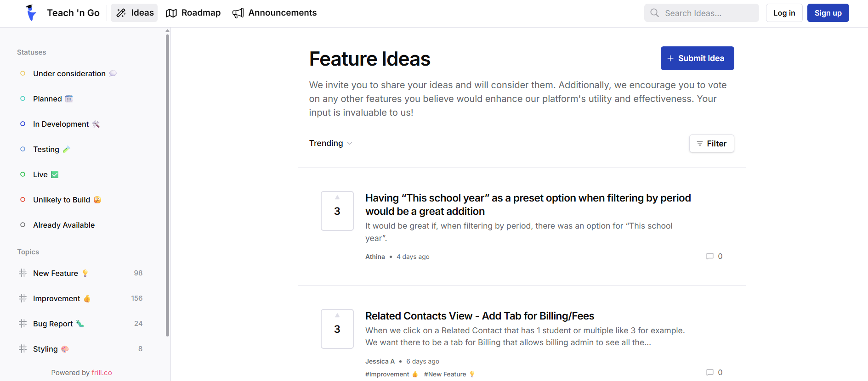Click the sidebar scrollbar up arrow

(x=167, y=31)
